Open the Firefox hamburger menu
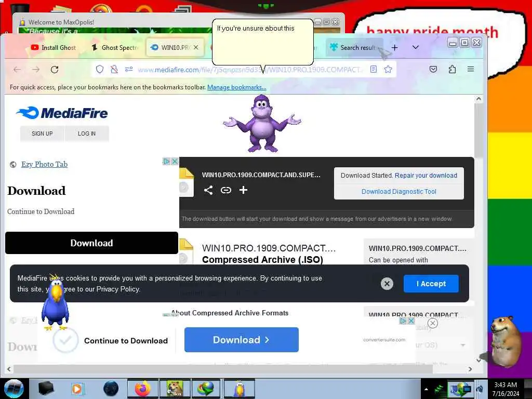 click(471, 69)
